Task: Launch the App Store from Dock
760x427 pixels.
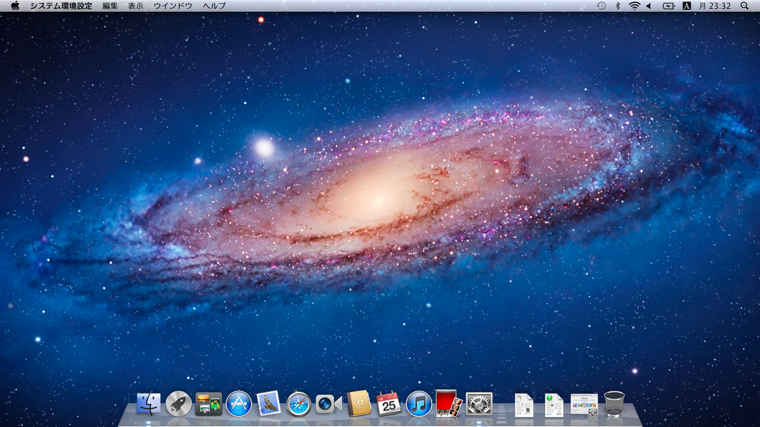Action: [x=238, y=404]
